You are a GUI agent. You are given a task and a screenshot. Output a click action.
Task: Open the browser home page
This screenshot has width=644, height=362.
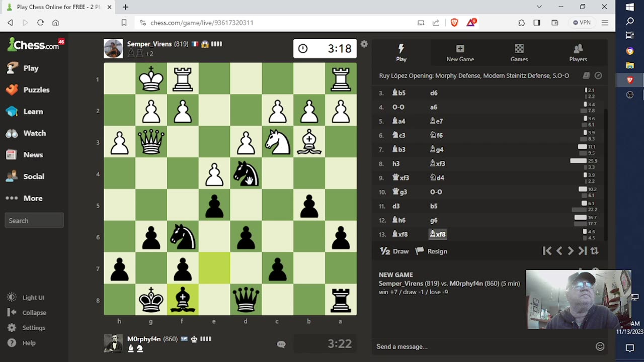coord(55,23)
